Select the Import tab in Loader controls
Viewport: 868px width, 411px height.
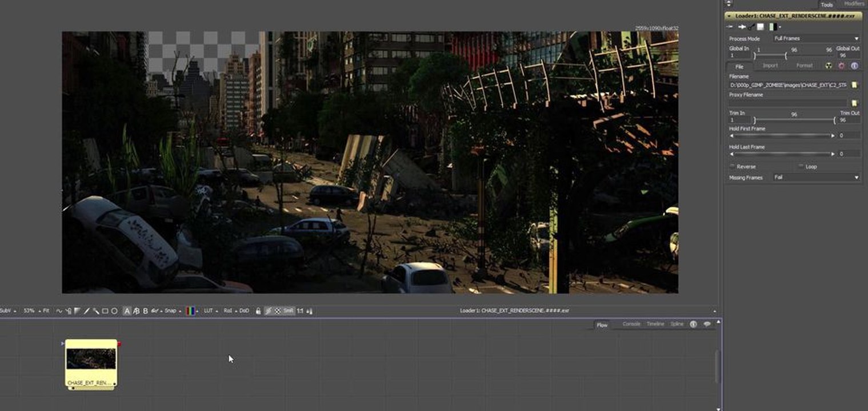point(770,66)
